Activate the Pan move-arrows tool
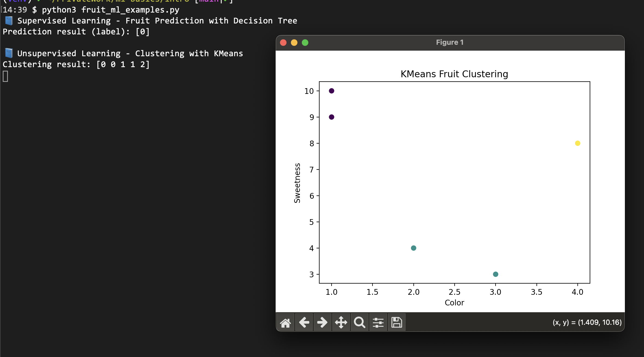The height and width of the screenshot is (357, 644). [341, 323]
